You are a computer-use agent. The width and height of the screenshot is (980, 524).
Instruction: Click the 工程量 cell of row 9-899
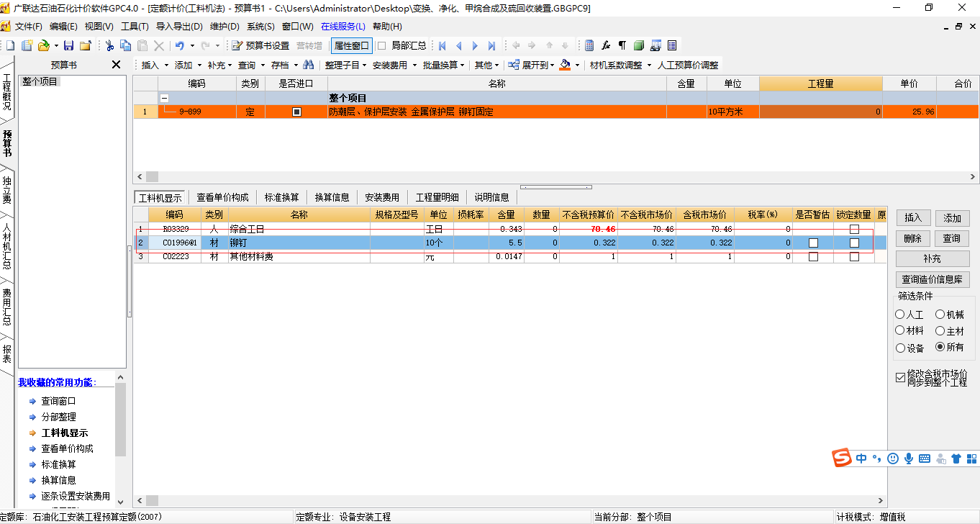(x=820, y=112)
